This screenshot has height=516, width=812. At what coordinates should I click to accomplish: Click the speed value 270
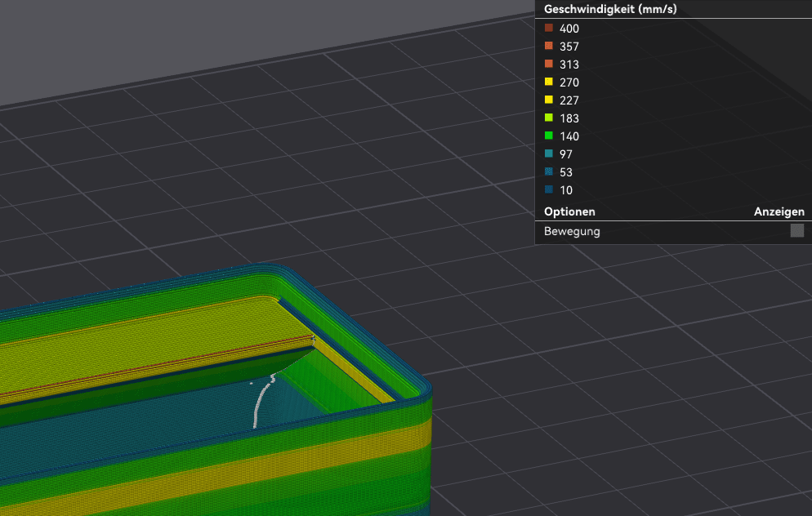[569, 82]
